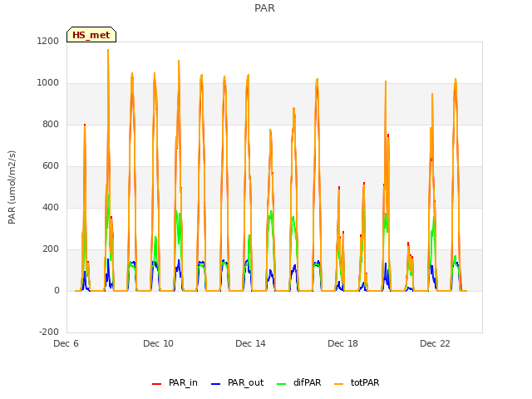532x399 pixels.
Task: Click the PAR chart title
Action: [x=264, y=8]
